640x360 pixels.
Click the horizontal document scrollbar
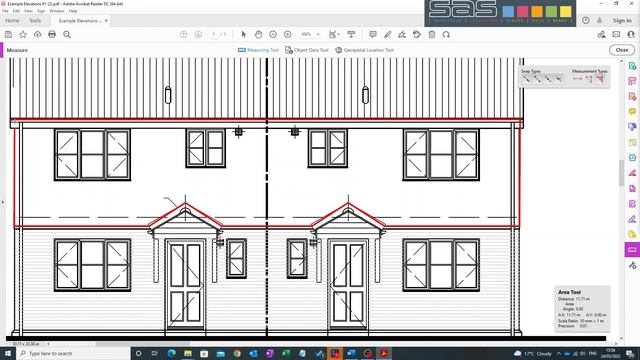tap(143, 344)
